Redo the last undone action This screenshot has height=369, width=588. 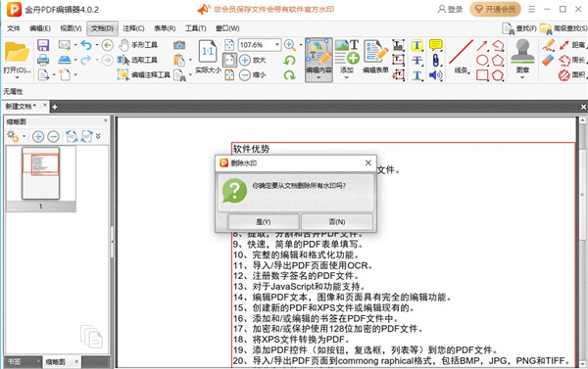pyautogui.click(x=86, y=60)
